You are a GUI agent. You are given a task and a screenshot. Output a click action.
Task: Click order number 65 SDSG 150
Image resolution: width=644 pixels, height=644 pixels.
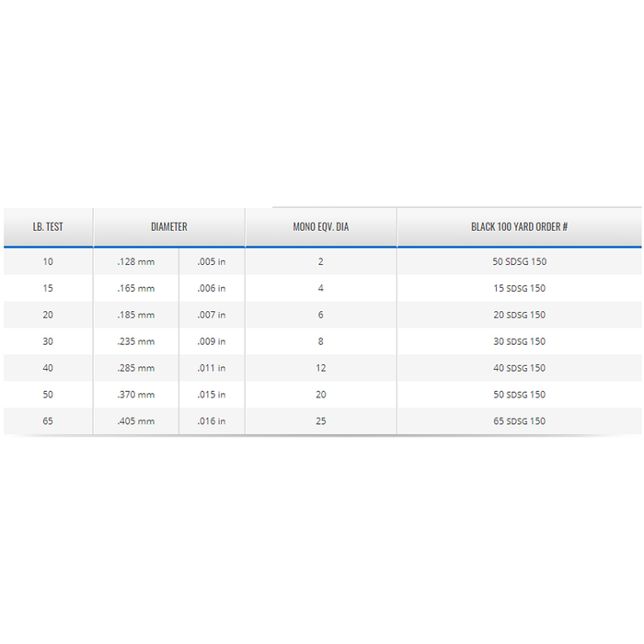click(519, 422)
